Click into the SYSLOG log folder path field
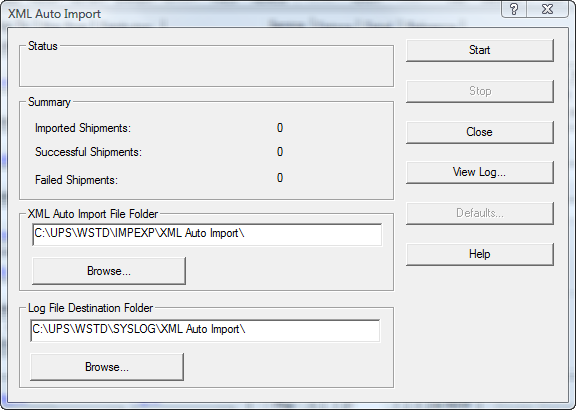The width and height of the screenshot is (576, 410). pos(205,330)
